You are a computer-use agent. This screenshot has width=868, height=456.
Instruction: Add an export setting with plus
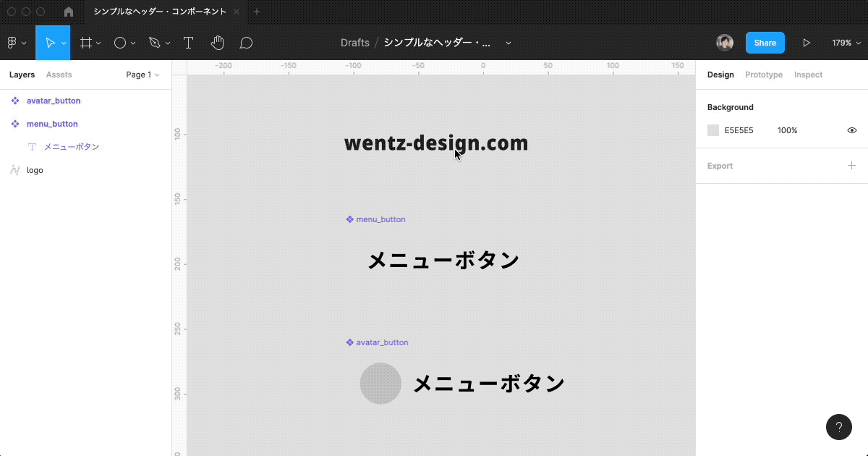tap(851, 166)
